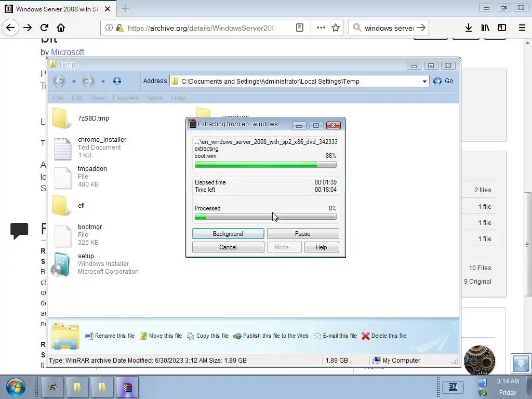532x399 pixels.
Task: Go back in Firefox browser
Action: click(10, 28)
